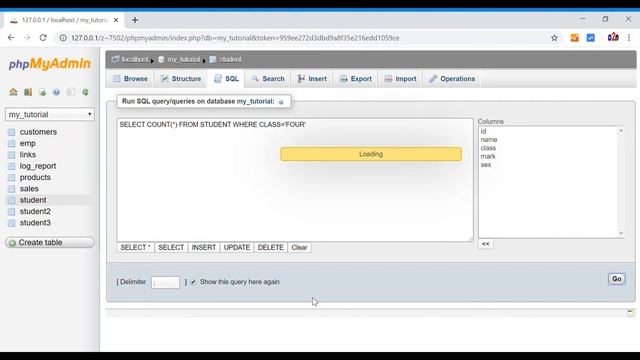Click the SELECT * template button
Image resolution: width=640 pixels, height=360 pixels.
[136, 247]
